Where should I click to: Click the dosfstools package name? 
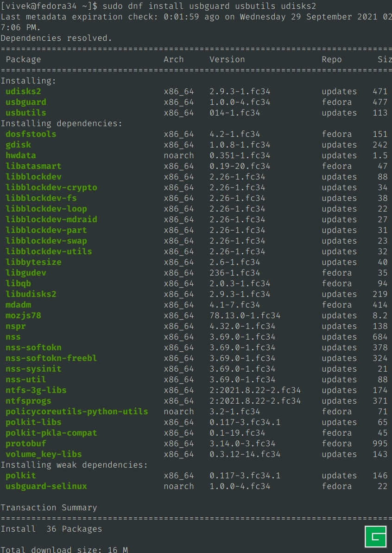[x=31, y=134]
